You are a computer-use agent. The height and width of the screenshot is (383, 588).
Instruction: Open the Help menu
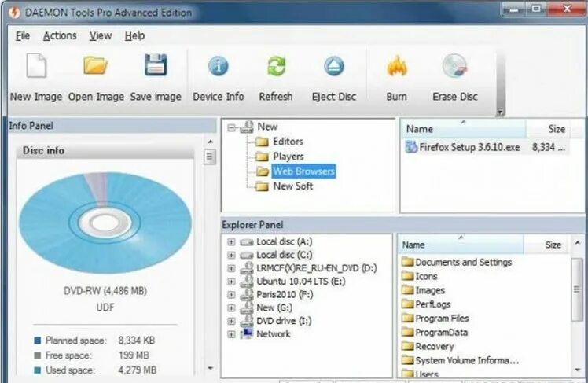click(134, 35)
